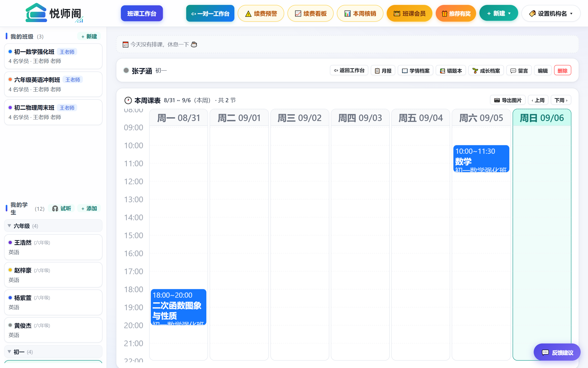Image resolution: width=588 pixels, height=368 pixels.
Task: Select the 周日 09/06 column header
Action: coord(542,118)
